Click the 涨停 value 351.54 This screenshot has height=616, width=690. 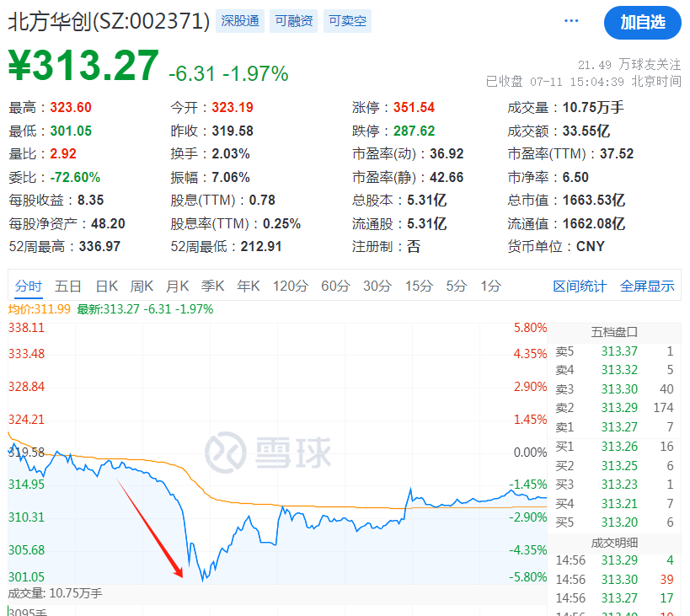[x=415, y=107]
